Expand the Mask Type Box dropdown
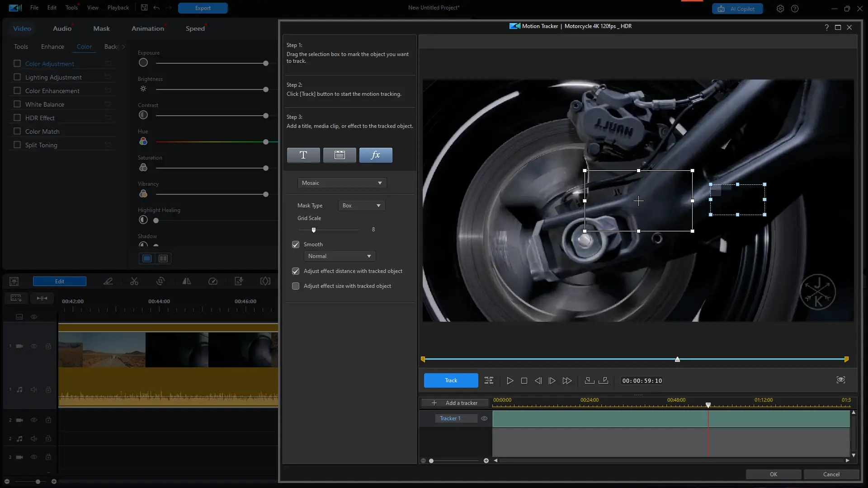868x488 pixels. coord(361,206)
